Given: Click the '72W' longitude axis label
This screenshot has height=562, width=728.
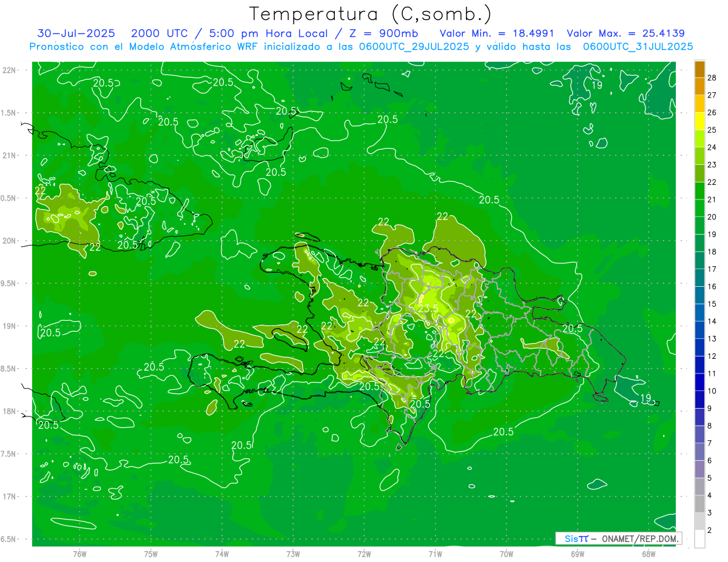Looking at the screenshot, I should pos(365,554).
